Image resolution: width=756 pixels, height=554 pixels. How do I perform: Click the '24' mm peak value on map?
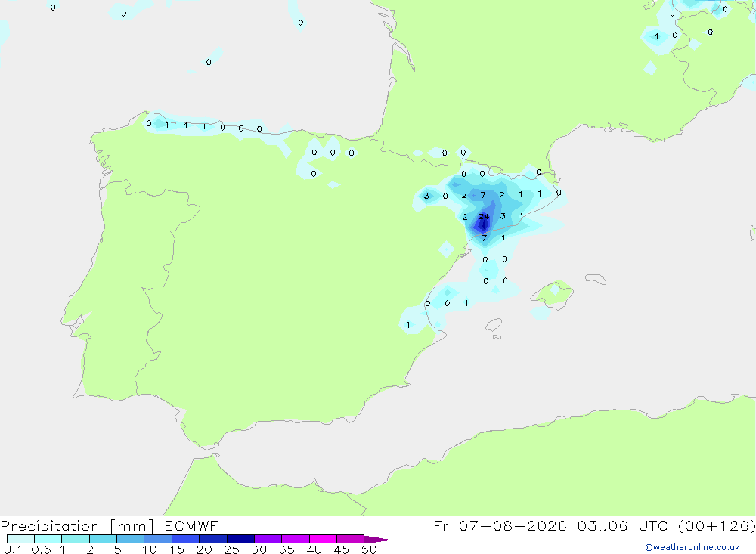[484, 216]
